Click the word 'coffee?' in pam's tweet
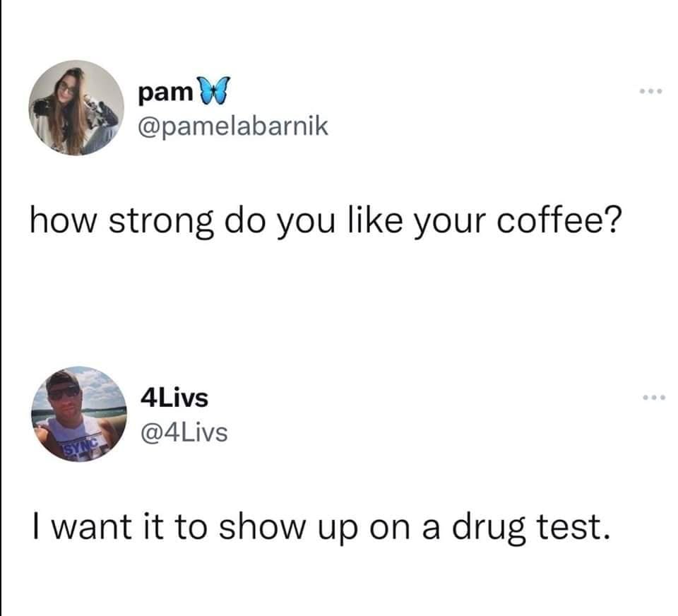Image resolution: width=678 pixels, height=616 pixels. point(559,220)
